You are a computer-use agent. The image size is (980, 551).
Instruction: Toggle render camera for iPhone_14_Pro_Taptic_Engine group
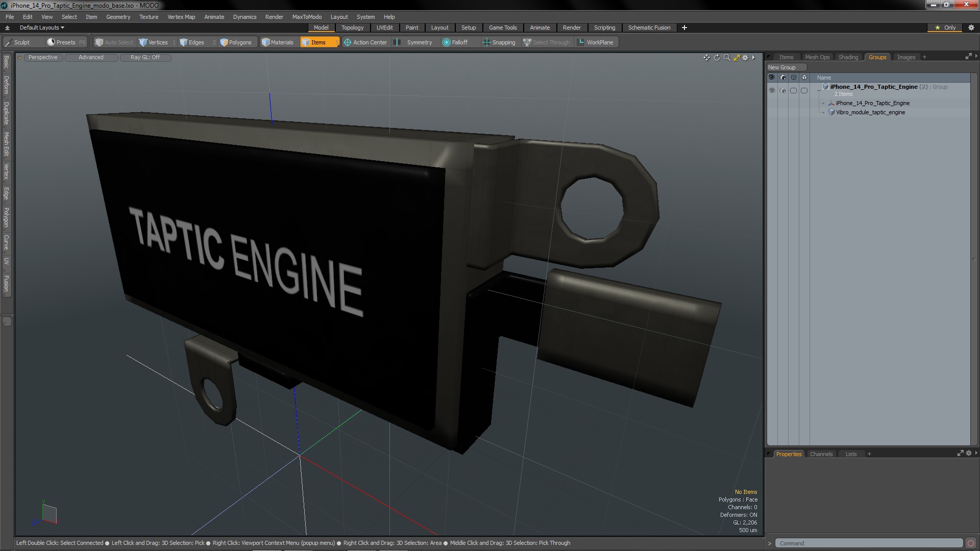pyautogui.click(x=783, y=90)
